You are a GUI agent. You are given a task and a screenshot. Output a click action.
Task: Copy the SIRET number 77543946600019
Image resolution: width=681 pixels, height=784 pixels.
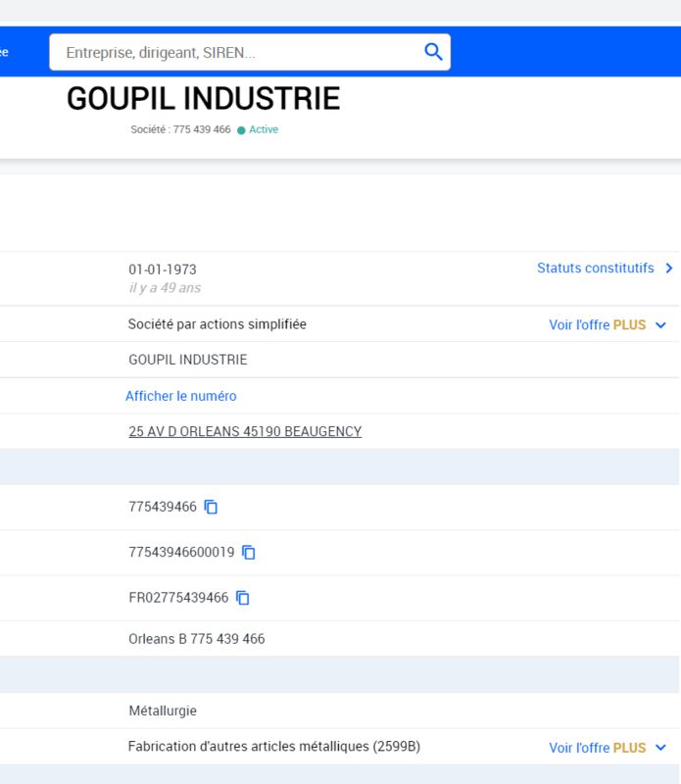point(249,553)
